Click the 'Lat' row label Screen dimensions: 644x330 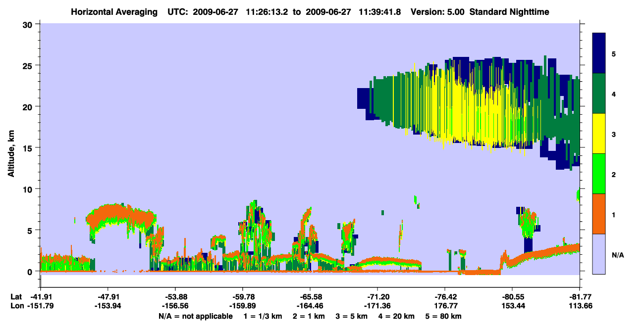coord(16,297)
